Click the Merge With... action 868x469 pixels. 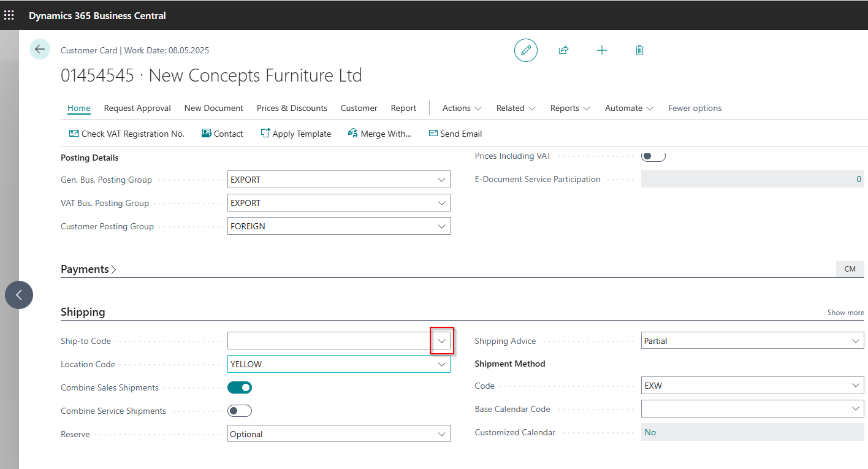pyautogui.click(x=379, y=134)
